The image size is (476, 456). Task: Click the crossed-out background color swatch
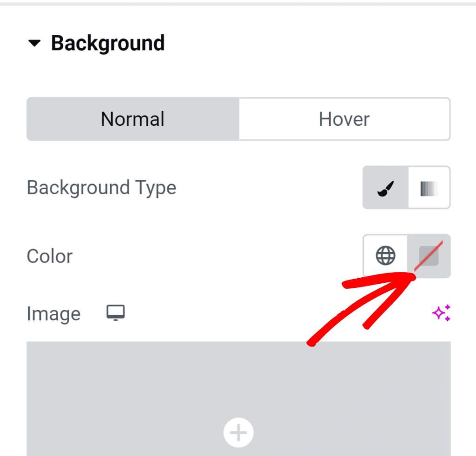428,256
